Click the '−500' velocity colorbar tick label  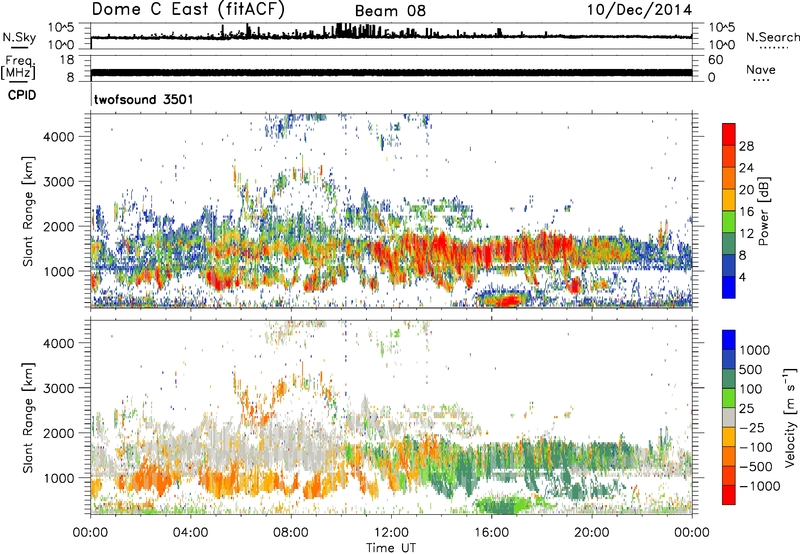pyautogui.click(x=758, y=467)
